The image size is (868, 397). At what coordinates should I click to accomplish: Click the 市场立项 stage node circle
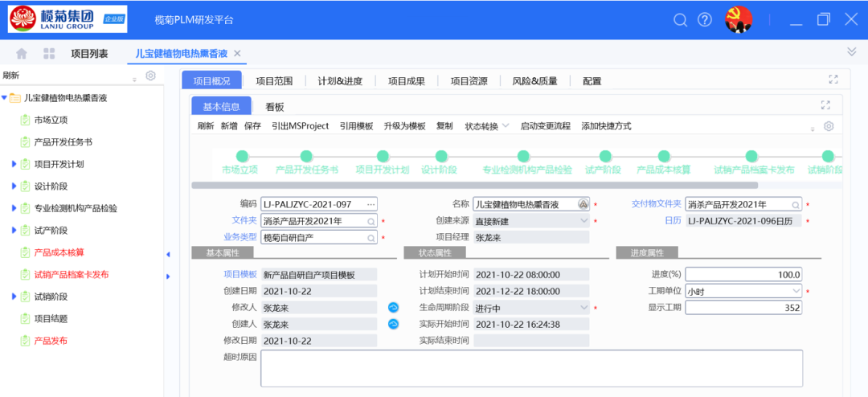[x=242, y=156]
